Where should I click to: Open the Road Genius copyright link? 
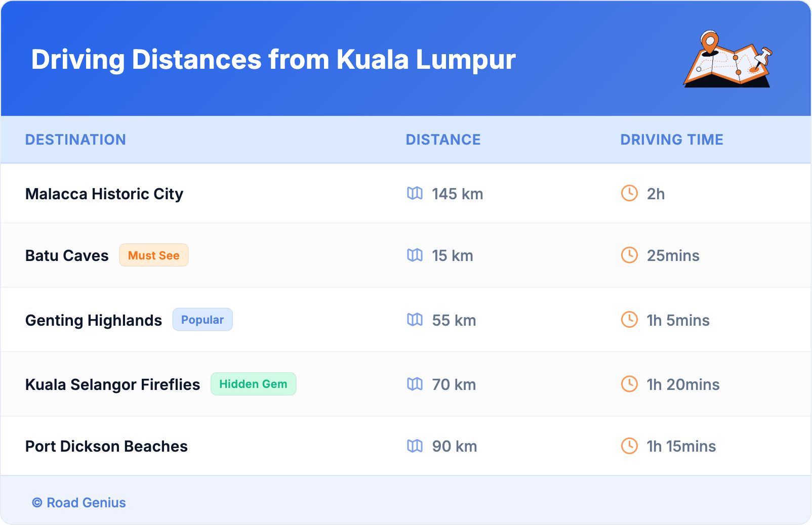click(79, 503)
